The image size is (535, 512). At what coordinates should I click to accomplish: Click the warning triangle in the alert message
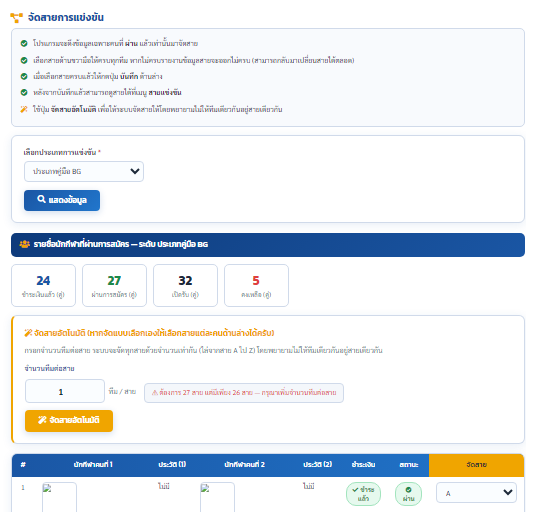[155, 393]
